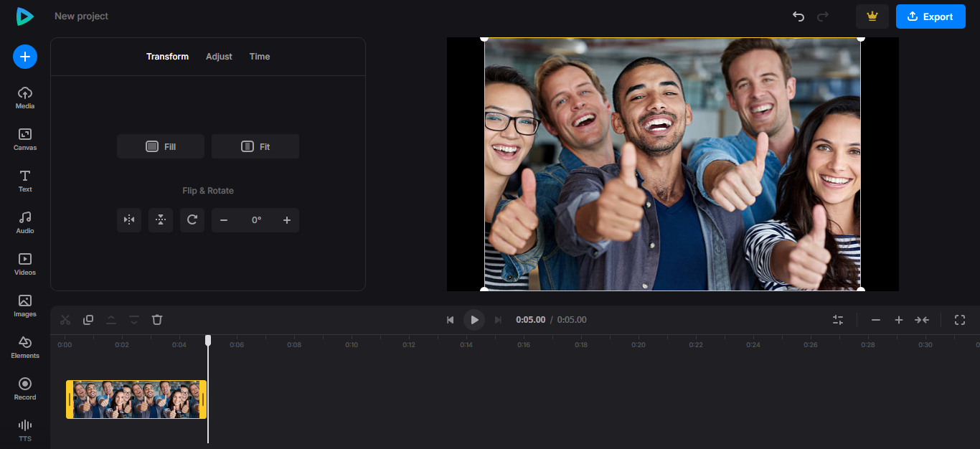Split the clip with the scissors tool
980x449 pixels.
(65, 319)
